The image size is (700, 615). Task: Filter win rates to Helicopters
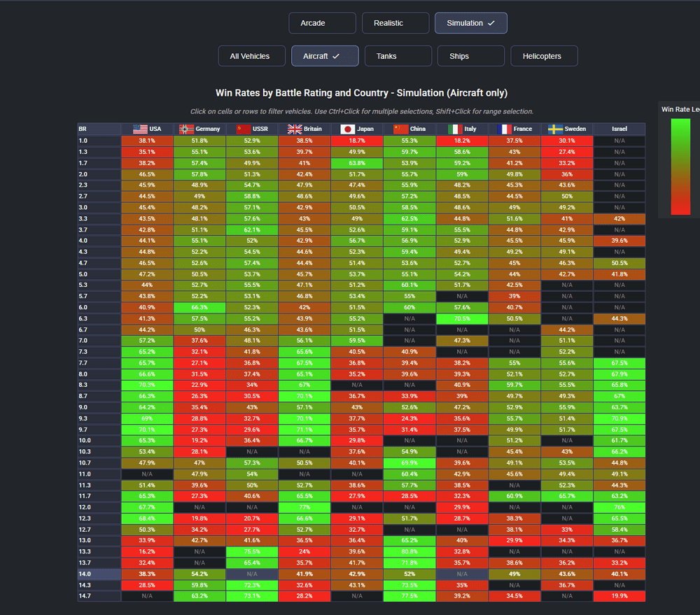point(544,56)
